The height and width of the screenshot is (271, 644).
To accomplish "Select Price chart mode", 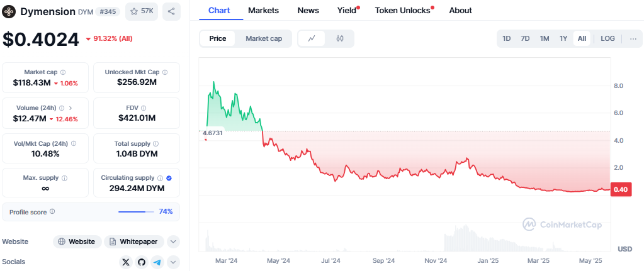I will tap(218, 38).
